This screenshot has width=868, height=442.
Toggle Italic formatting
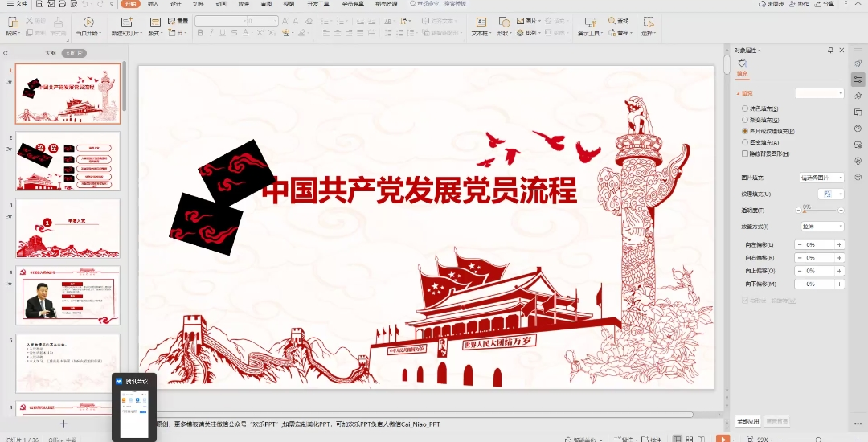pos(211,33)
